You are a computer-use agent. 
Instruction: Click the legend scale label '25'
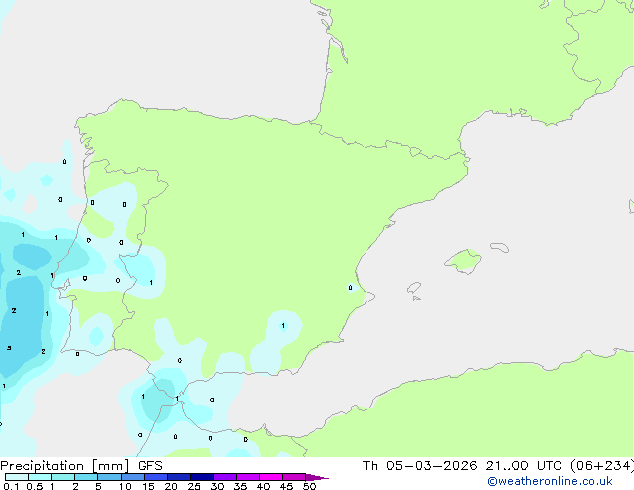[x=194, y=486]
